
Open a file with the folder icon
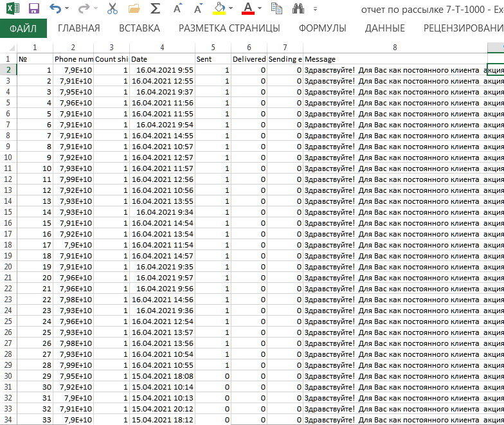click(x=134, y=9)
